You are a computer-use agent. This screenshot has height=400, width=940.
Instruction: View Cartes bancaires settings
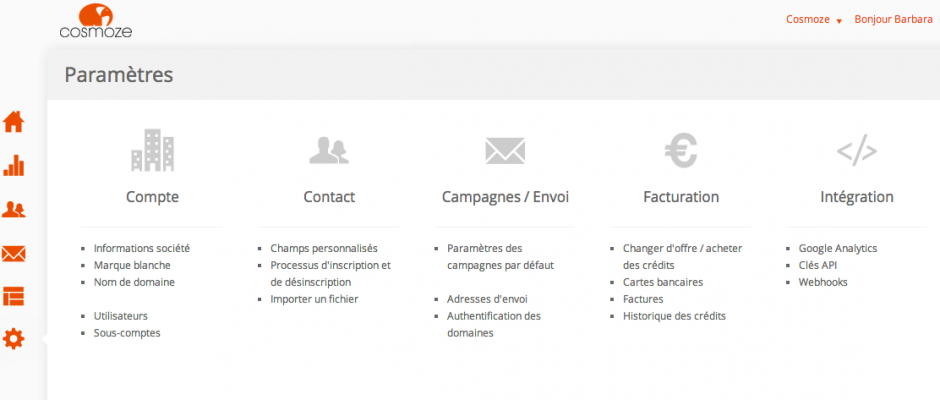[663, 282]
